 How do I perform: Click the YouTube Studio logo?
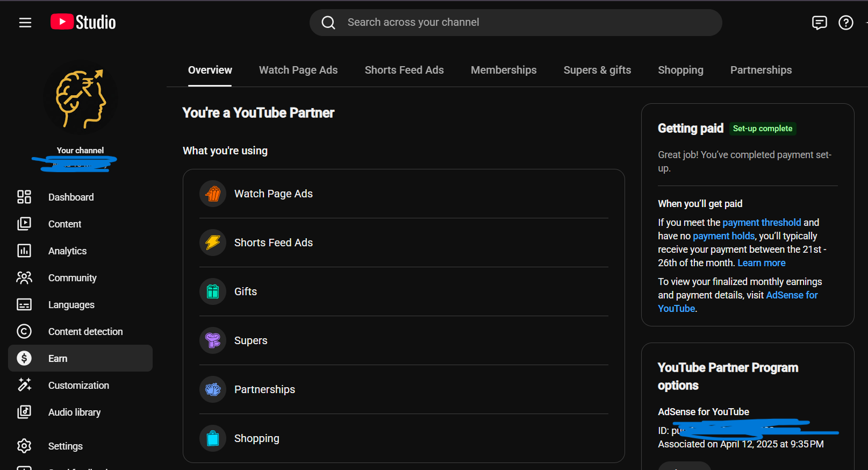[83, 22]
